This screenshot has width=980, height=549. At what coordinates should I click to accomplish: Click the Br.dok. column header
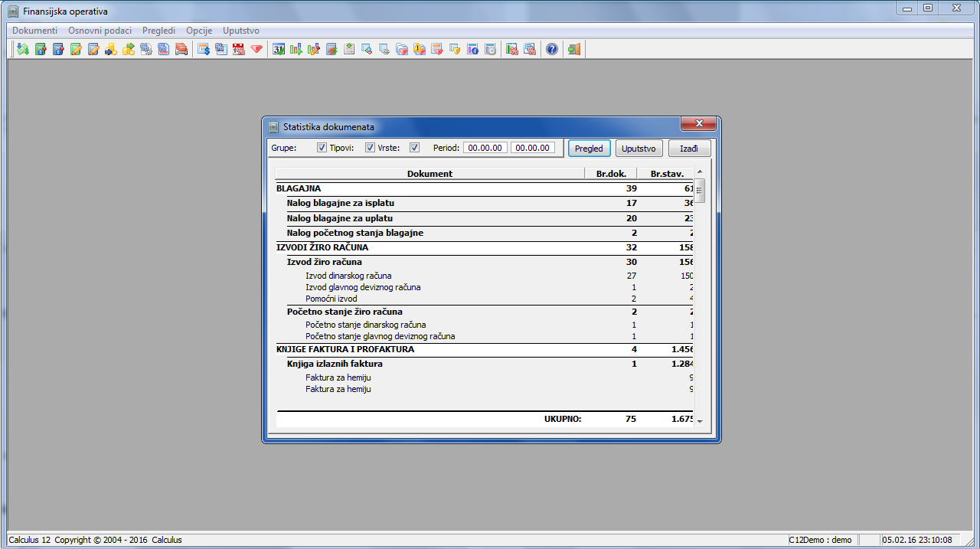click(x=611, y=174)
